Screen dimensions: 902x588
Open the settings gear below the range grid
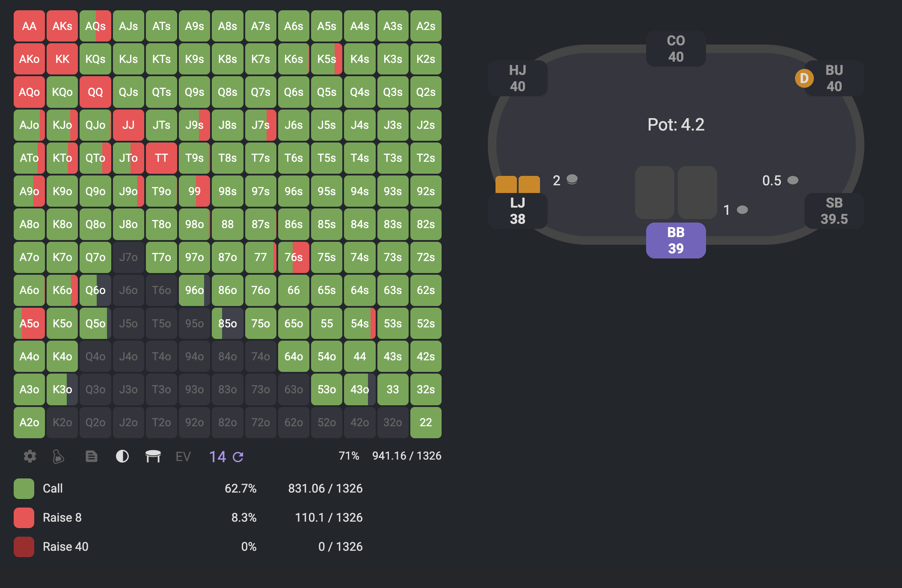(30, 456)
